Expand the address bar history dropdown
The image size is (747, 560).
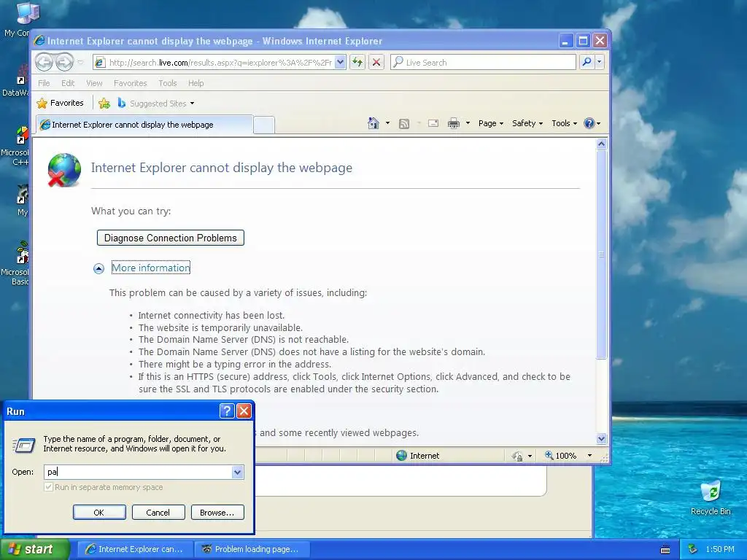click(340, 63)
